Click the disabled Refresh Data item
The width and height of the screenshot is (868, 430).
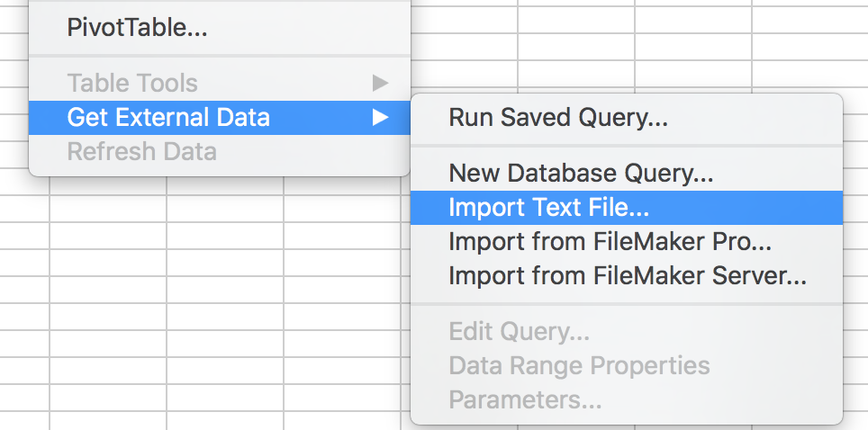(x=141, y=150)
